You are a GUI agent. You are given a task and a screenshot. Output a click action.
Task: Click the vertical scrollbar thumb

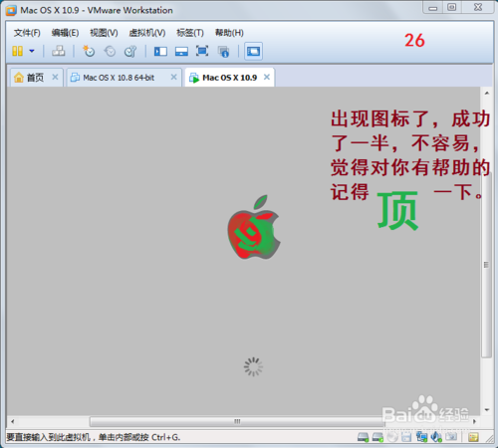click(x=486, y=265)
